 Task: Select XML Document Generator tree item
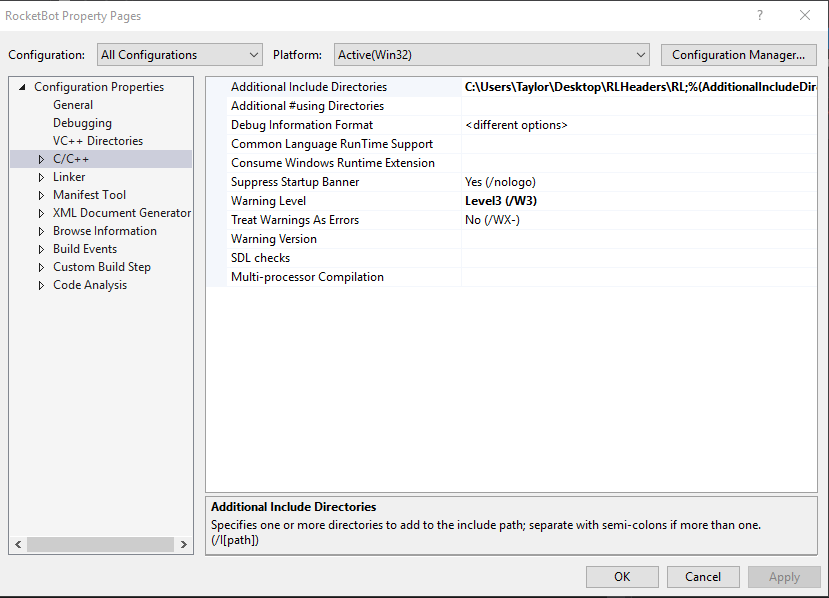[x=122, y=213]
